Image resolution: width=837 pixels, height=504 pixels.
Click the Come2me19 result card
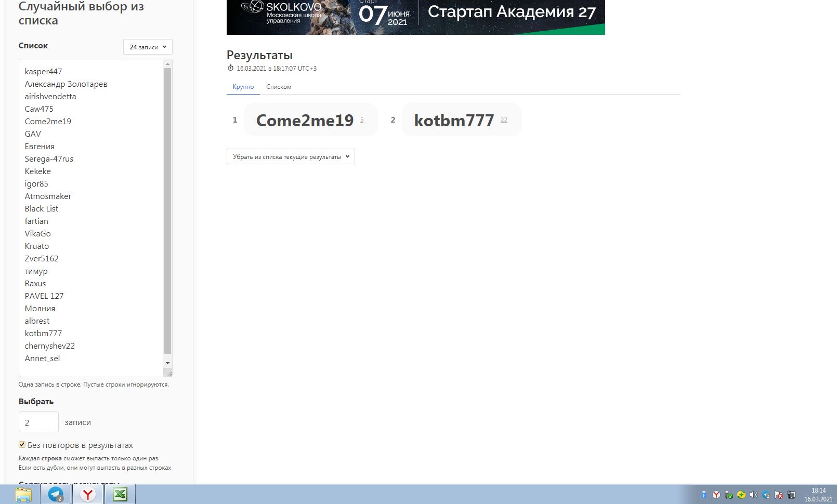pos(310,120)
